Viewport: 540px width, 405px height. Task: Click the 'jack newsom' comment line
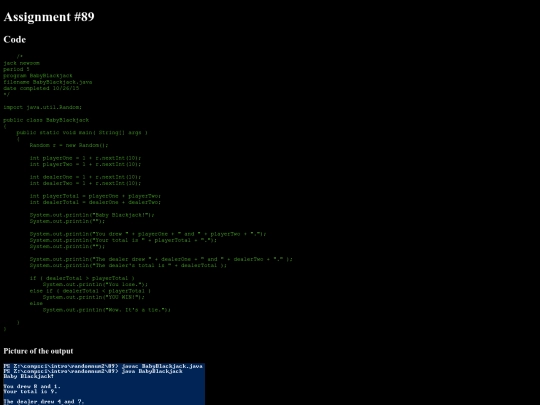[x=21, y=63]
